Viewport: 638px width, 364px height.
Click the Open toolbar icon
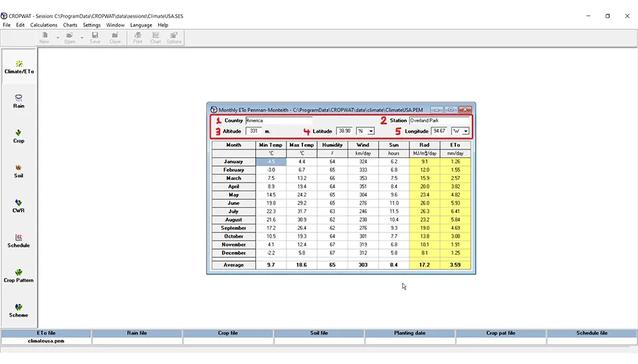[x=70, y=38]
